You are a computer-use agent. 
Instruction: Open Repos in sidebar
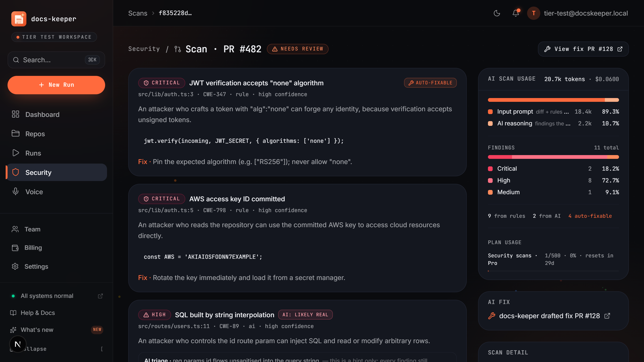(x=56, y=134)
